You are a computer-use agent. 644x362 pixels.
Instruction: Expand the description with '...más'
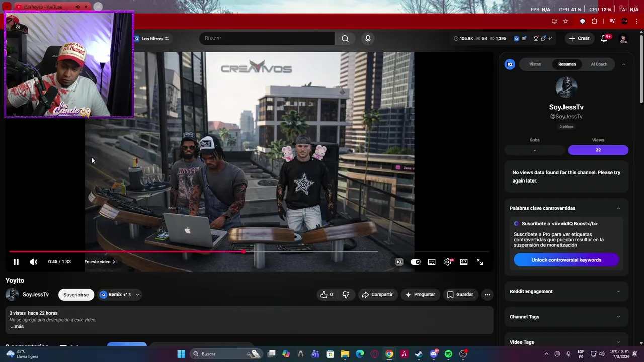tap(17, 326)
